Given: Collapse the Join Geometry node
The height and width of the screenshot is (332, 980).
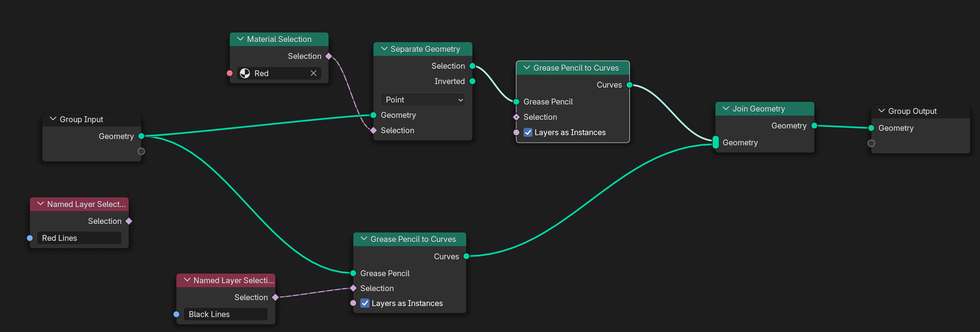Looking at the screenshot, I should coord(725,109).
